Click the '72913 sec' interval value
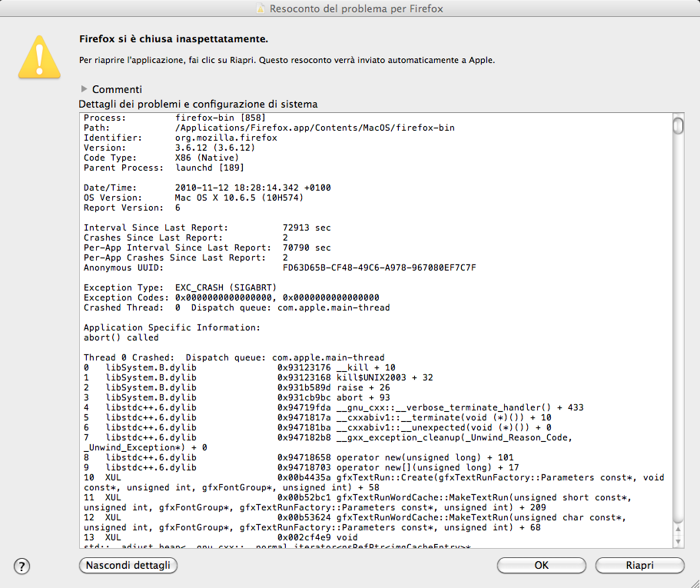The image size is (700, 588). [307, 228]
